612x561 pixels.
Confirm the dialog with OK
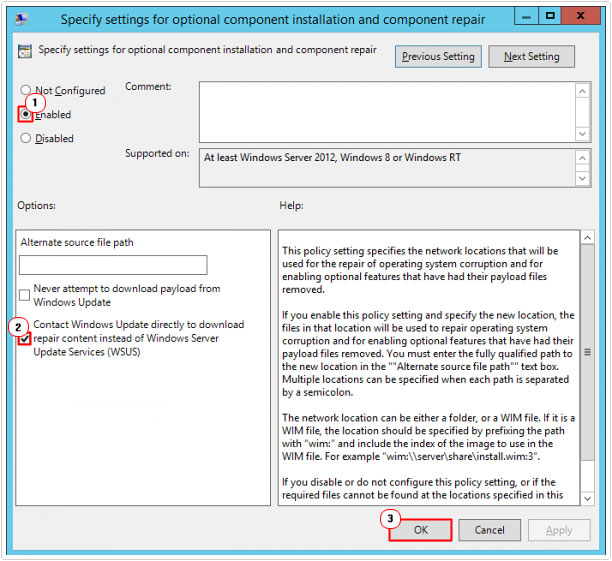point(421,530)
